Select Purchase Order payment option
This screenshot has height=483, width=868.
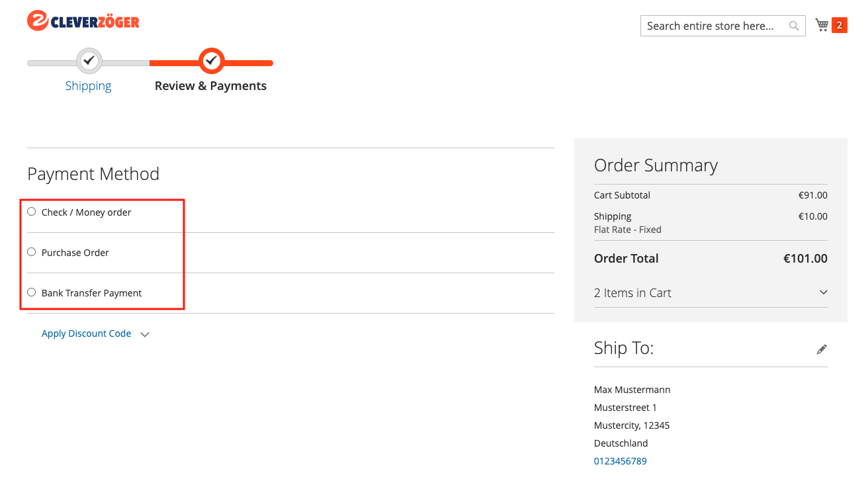[31, 252]
